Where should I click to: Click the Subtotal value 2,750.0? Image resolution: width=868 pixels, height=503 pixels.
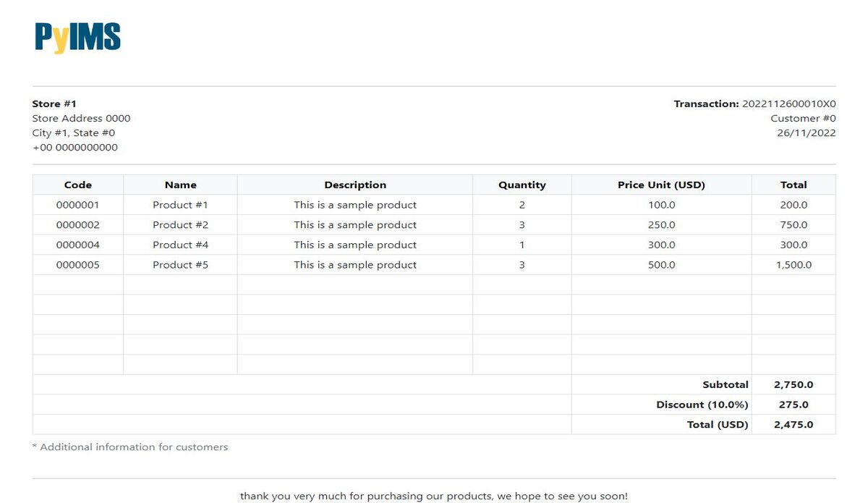pyautogui.click(x=793, y=384)
